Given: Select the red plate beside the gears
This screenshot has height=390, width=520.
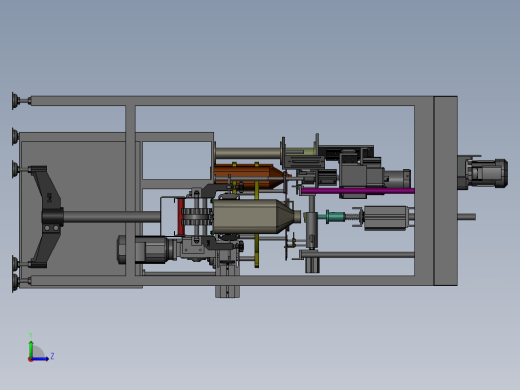Looking at the screenshot, I should (181, 217).
